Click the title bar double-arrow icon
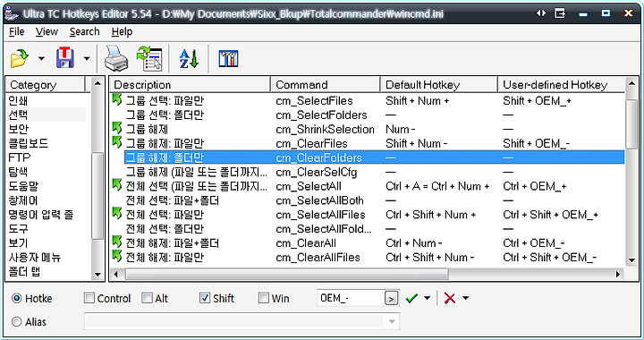Screen dimensions: 644x340 tap(541, 13)
